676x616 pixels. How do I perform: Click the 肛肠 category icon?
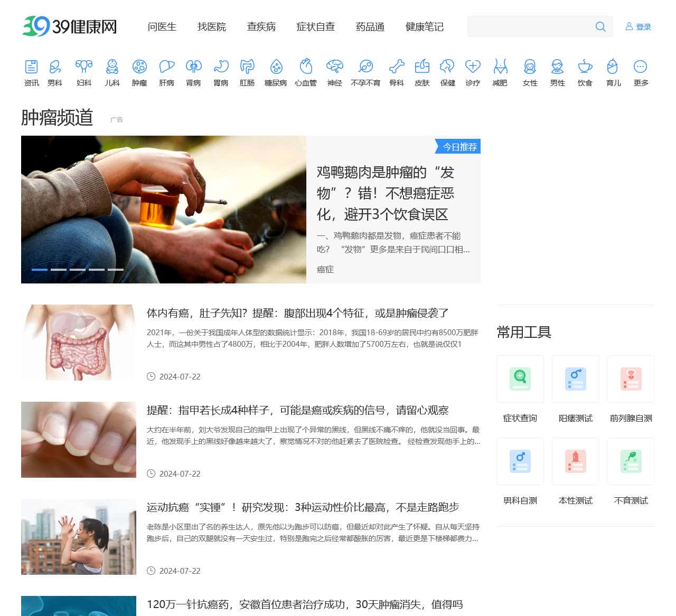247,67
